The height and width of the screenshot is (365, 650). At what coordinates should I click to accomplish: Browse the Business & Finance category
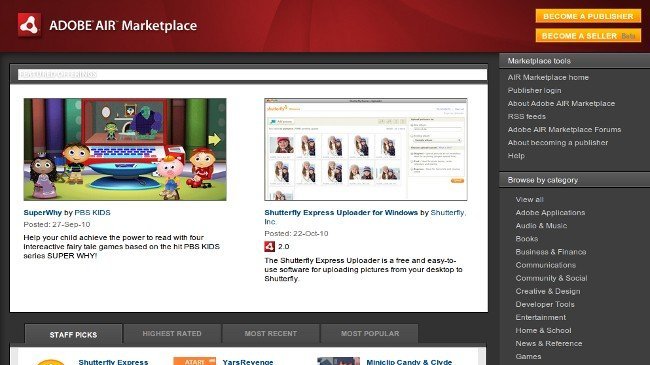[551, 252]
